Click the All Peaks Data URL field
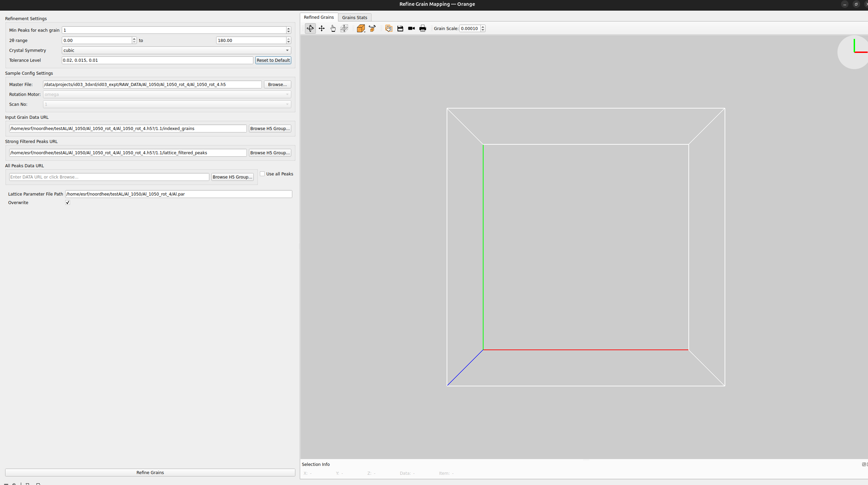868x485 pixels. [x=109, y=177]
